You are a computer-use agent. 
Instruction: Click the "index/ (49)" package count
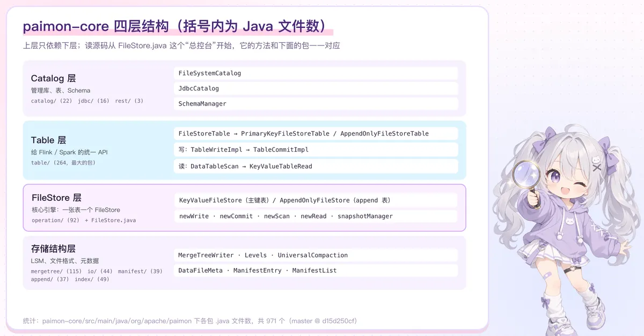pos(92,279)
